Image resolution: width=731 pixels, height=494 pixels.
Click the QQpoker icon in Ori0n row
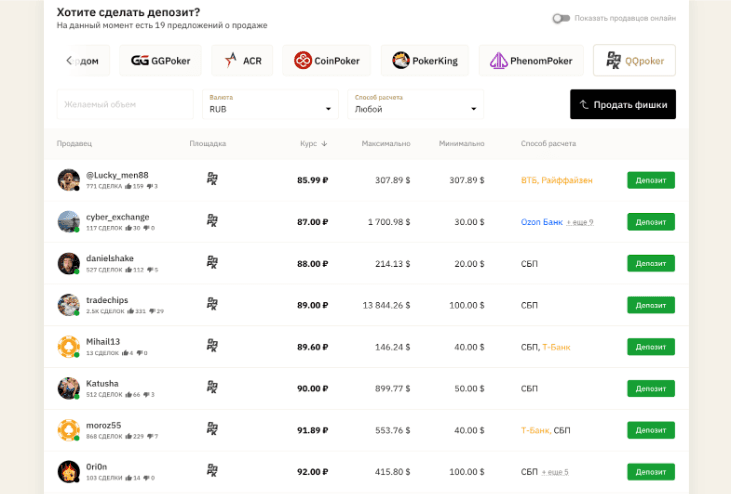coord(212,470)
